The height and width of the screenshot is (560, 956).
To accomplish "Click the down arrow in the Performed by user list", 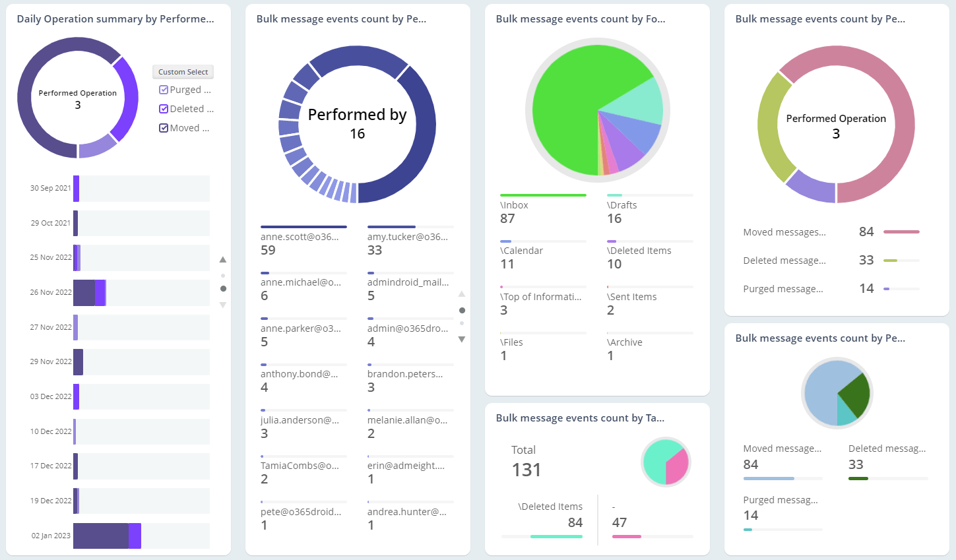I will (x=462, y=339).
